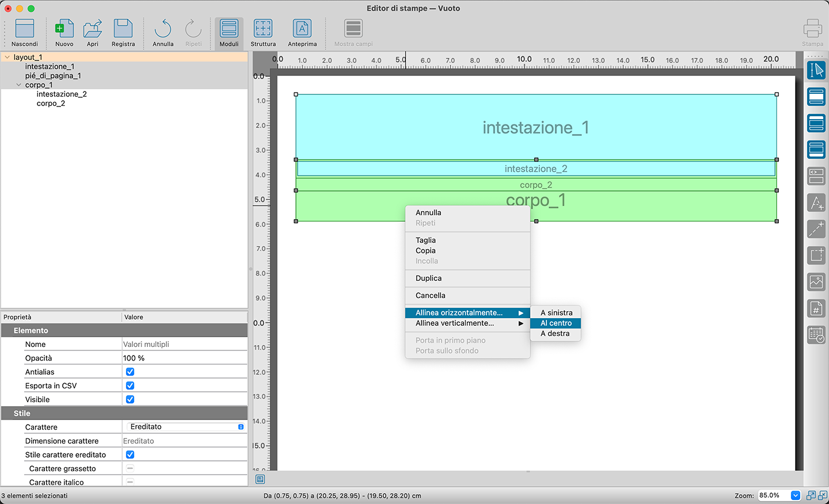The height and width of the screenshot is (504, 829).
Task: Switch to Struttura view
Action: (263, 29)
